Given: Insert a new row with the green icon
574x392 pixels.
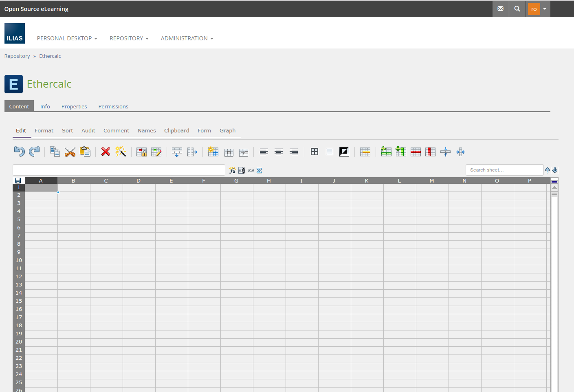Looking at the screenshot, I should 386,151.
